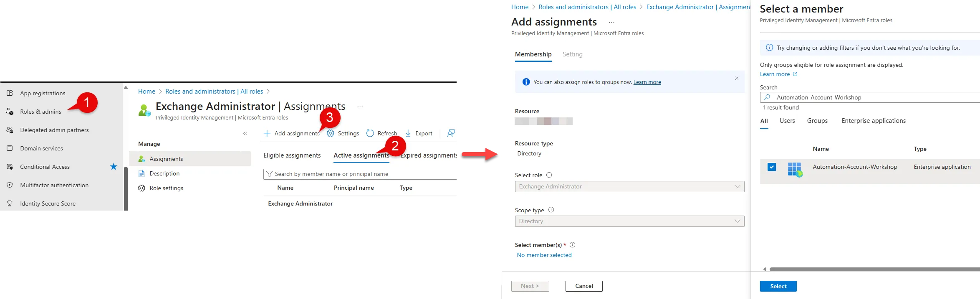Open Learn more link in info banner
980x300 pixels.
[x=647, y=82]
